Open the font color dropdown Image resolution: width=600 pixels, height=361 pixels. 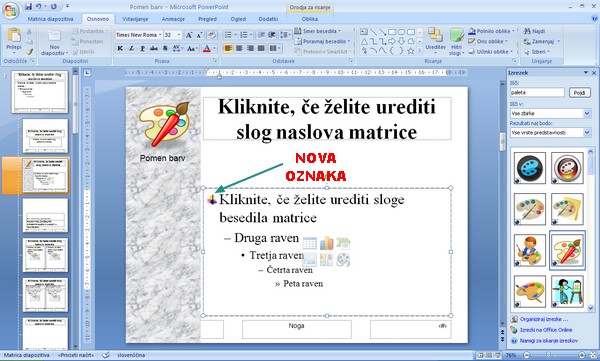coord(214,49)
